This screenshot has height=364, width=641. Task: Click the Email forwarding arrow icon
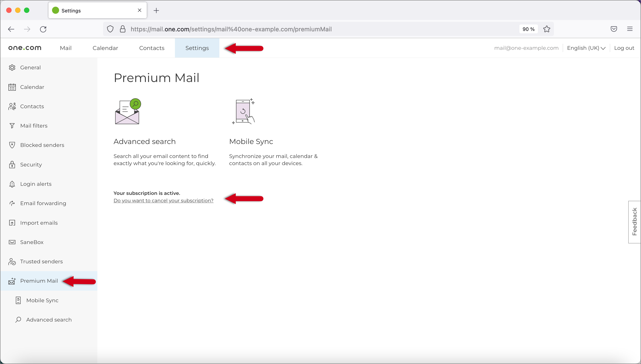(12, 203)
